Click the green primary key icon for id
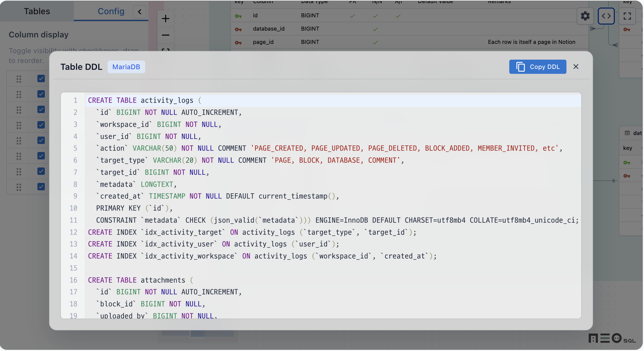The image size is (644, 351). [238, 16]
